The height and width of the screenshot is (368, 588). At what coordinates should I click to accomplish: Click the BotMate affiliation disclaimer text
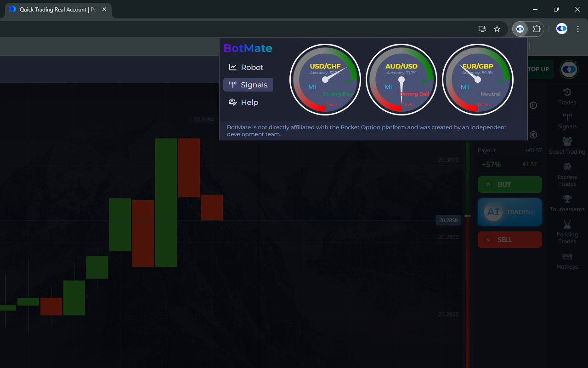click(367, 131)
